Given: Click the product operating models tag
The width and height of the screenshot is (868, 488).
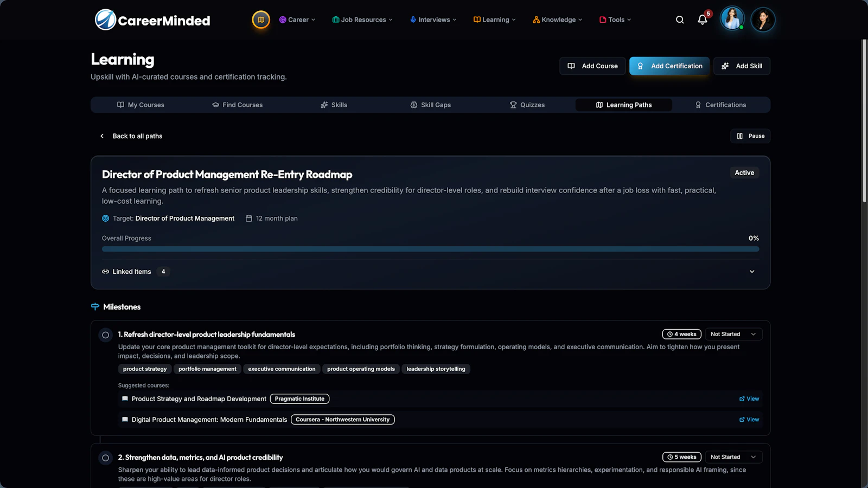Looking at the screenshot, I should [x=361, y=369].
